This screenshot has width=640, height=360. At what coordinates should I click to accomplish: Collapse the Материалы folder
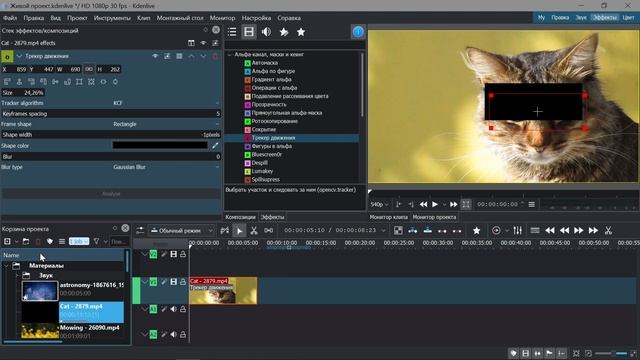pyautogui.click(x=7, y=266)
